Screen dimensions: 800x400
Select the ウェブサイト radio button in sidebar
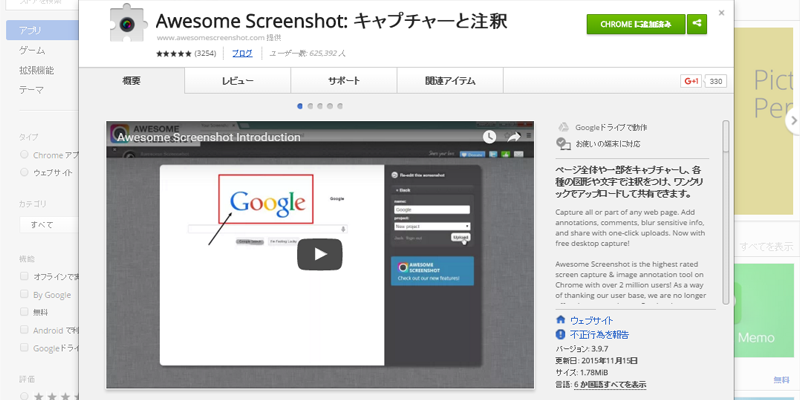tap(24, 172)
